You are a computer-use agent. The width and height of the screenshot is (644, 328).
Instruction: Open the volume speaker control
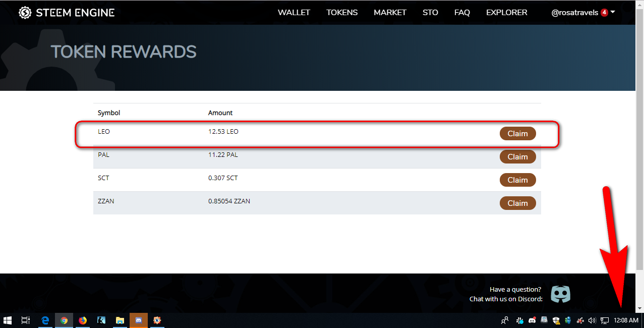coord(592,320)
